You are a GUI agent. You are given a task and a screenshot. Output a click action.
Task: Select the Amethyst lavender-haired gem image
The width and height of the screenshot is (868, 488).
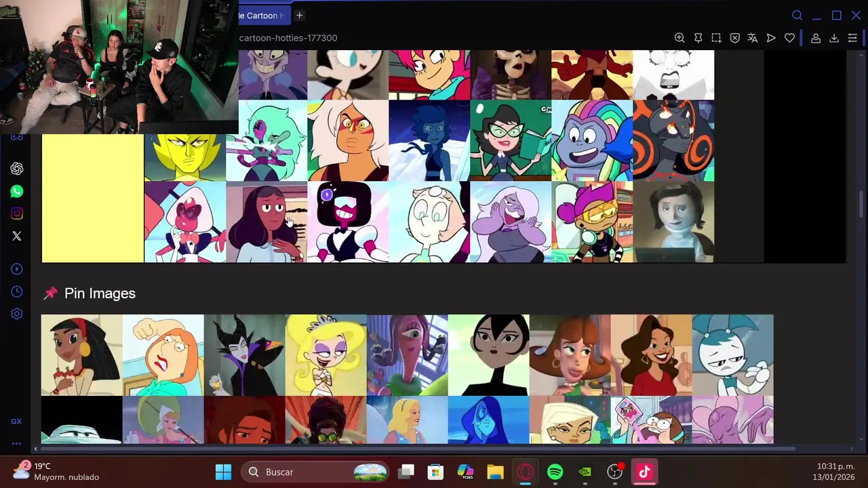pos(511,222)
